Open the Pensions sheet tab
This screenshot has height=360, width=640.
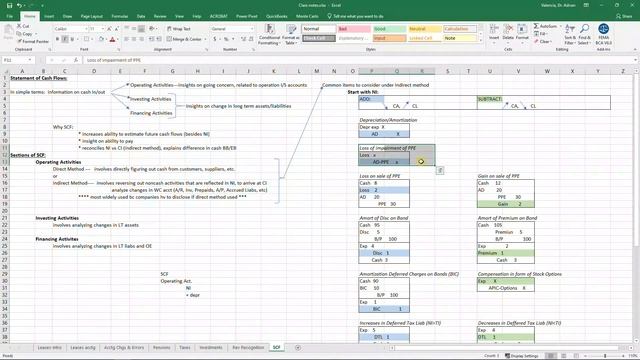162,347
